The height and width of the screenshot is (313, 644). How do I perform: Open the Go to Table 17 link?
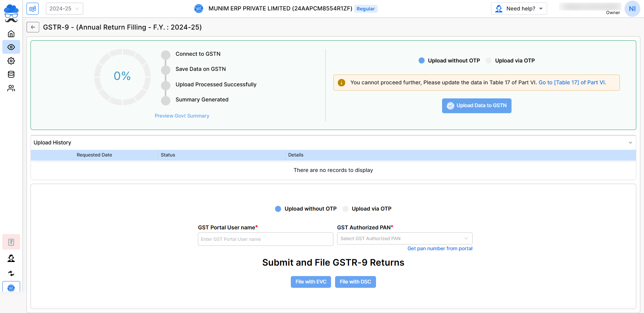572,83
